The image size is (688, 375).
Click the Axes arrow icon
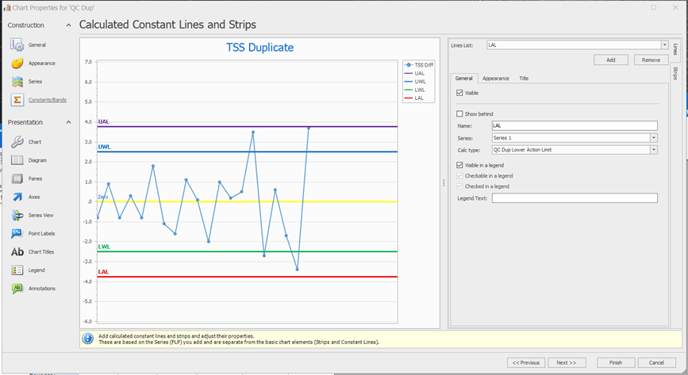(17, 197)
